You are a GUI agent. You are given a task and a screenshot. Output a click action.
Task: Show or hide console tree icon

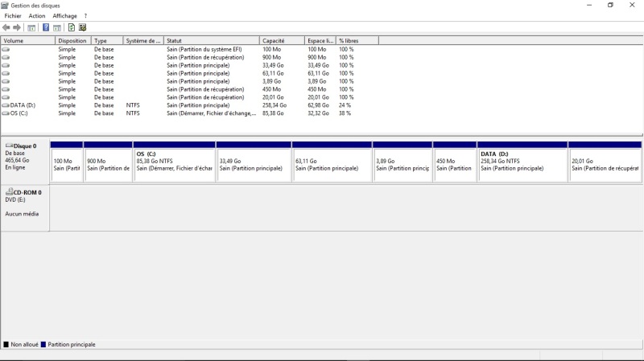click(x=31, y=27)
